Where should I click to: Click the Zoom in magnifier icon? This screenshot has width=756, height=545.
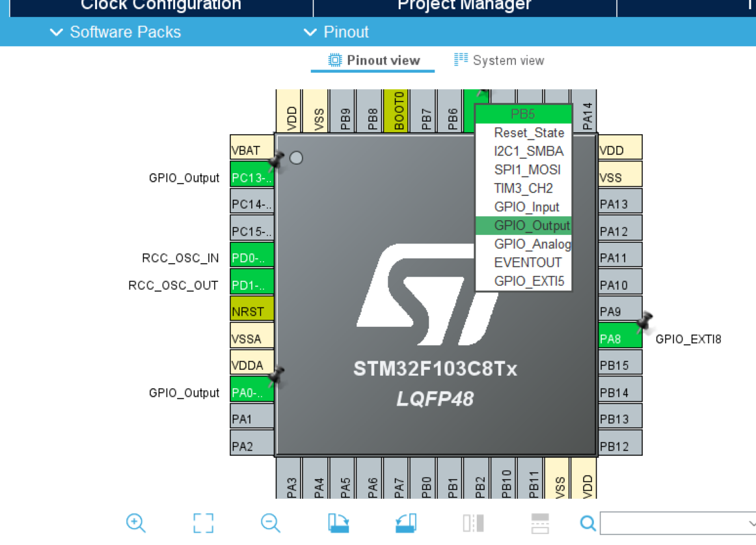pos(135,523)
